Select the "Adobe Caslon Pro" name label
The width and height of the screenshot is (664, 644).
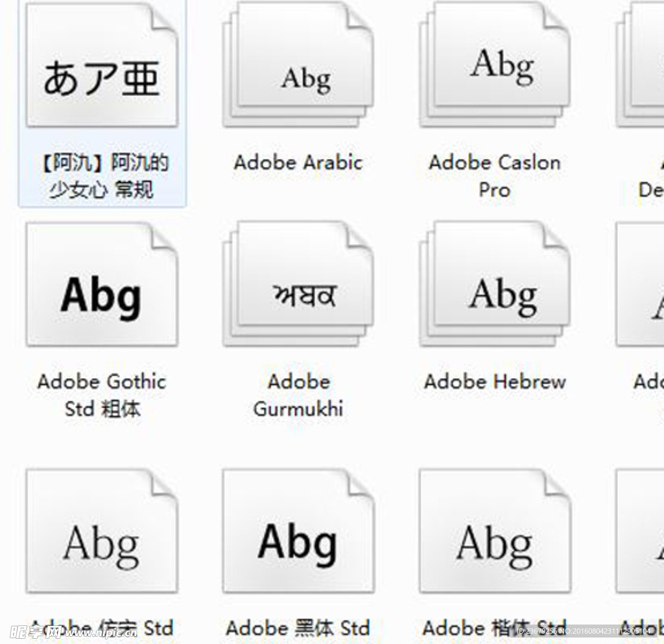(495, 176)
